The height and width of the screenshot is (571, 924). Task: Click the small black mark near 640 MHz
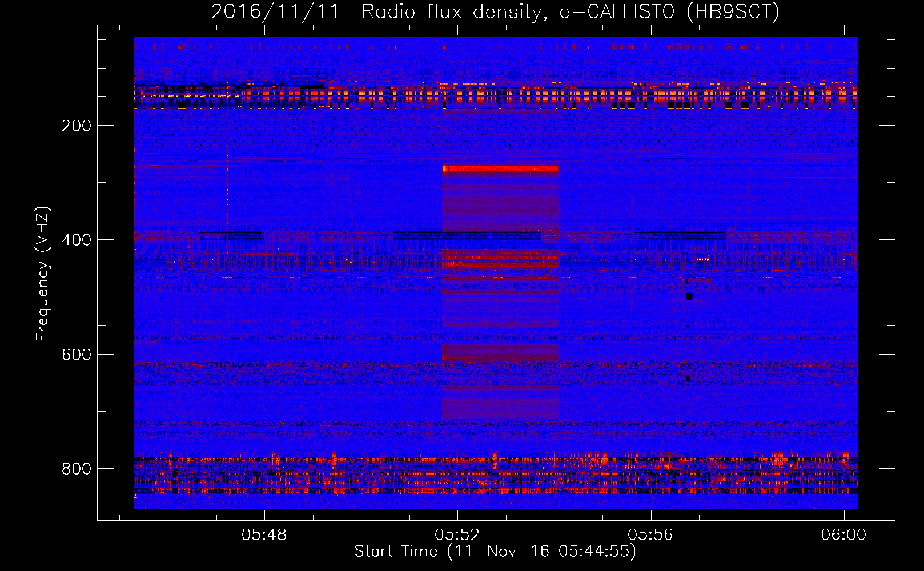pos(688,379)
